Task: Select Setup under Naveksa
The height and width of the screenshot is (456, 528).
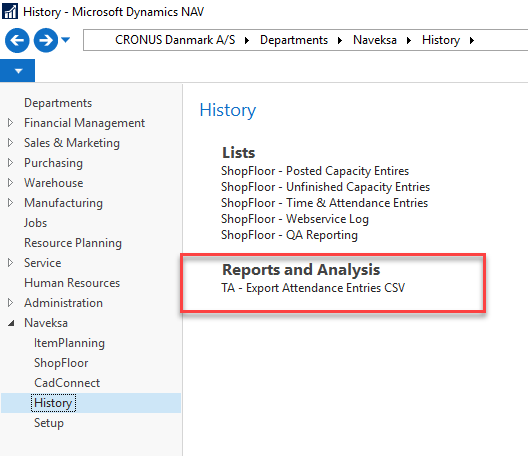Action: (49, 423)
